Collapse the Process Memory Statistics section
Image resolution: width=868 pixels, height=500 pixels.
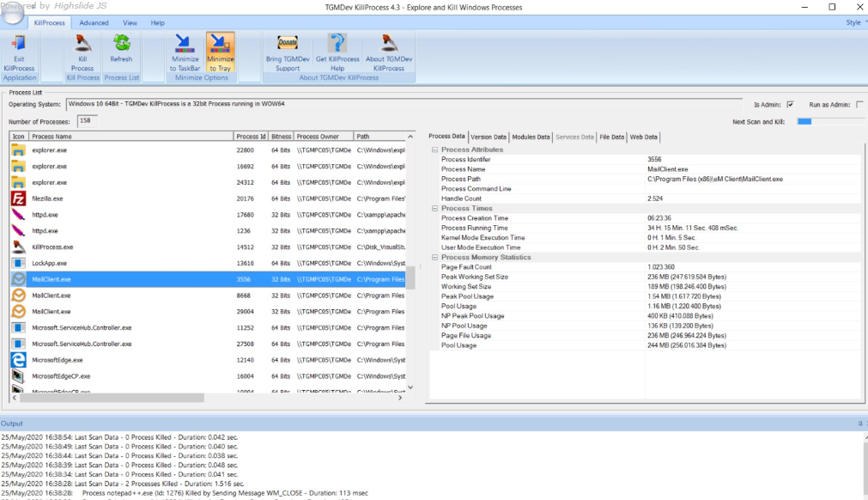(x=434, y=257)
